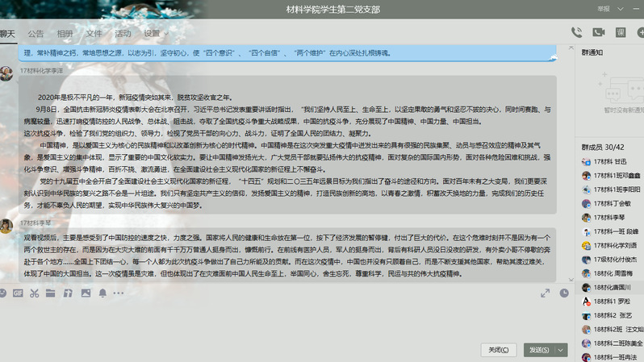Click the picture icon to send image
Image resolution: width=644 pixels, height=362 pixels.
[84, 293]
